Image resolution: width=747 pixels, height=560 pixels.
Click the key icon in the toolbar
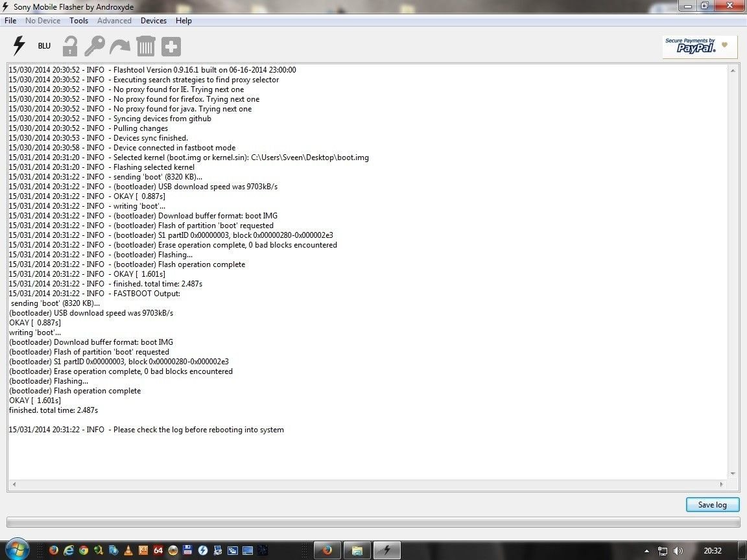click(94, 46)
